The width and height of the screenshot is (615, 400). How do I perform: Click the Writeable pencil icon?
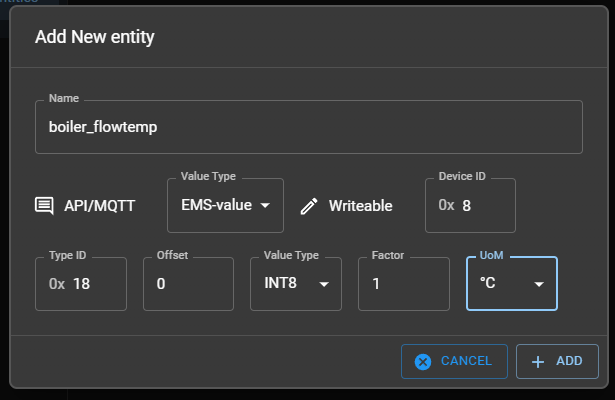point(309,206)
